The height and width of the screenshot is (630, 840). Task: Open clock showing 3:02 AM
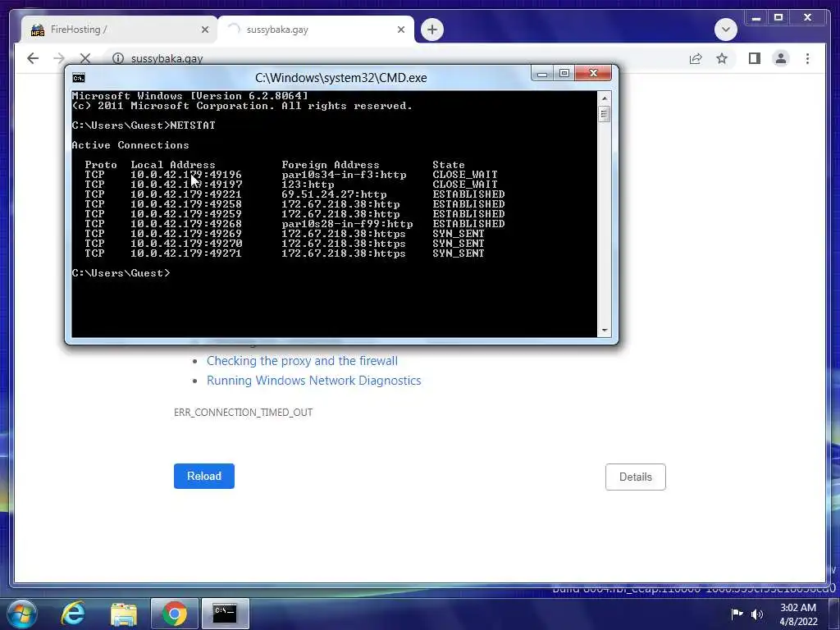(x=798, y=614)
